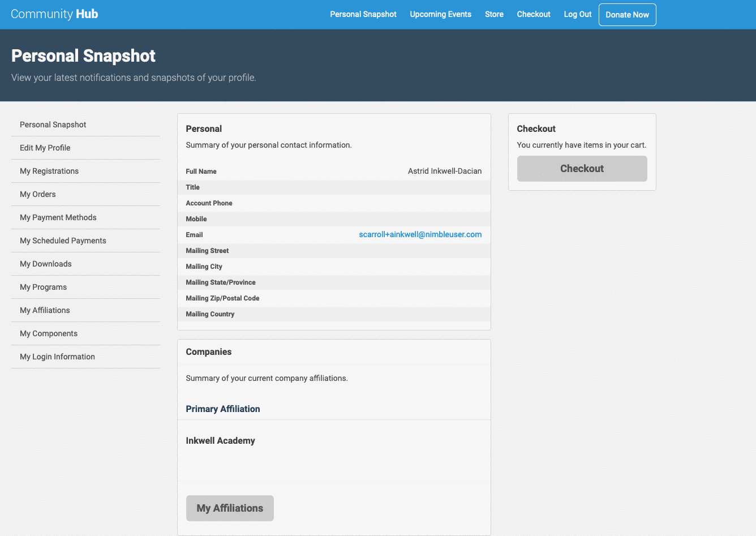Open My Programs in sidebar

pyautogui.click(x=44, y=287)
